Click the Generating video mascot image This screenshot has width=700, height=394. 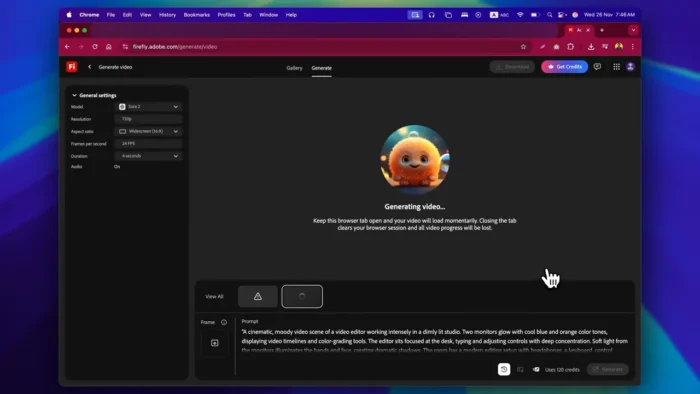[x=415, y=160]
